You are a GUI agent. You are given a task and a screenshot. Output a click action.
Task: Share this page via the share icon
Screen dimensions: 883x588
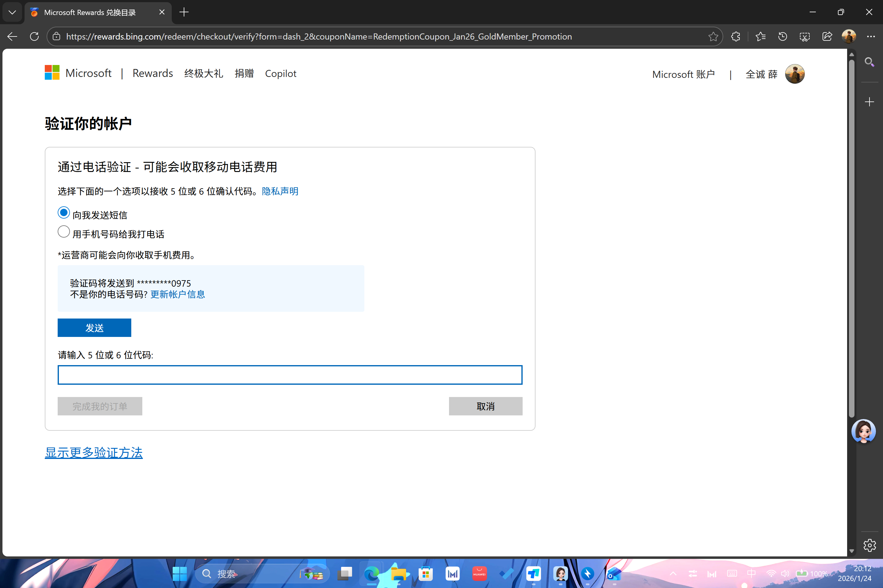[827, 36]
